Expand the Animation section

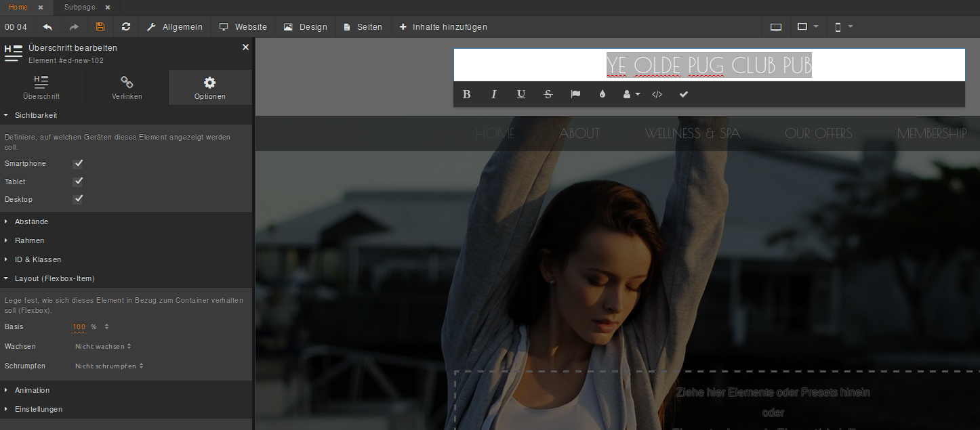point(126,390)
